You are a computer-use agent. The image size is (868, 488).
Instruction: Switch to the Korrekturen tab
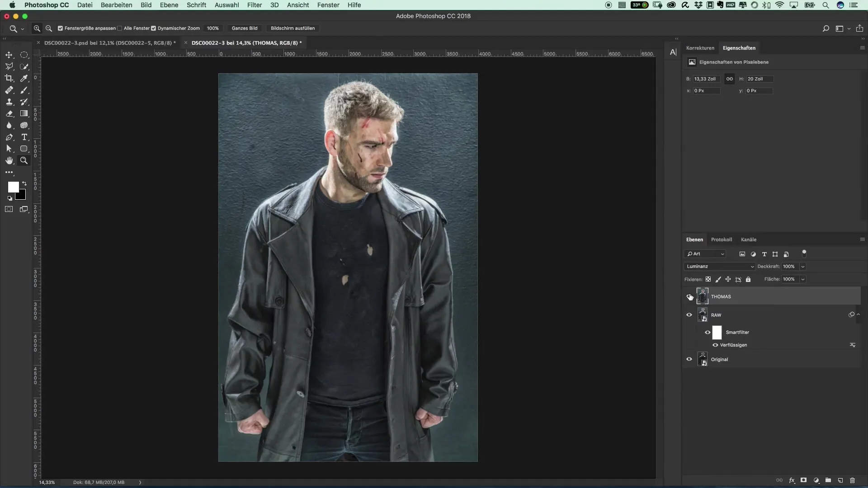(x=700, y=48)
